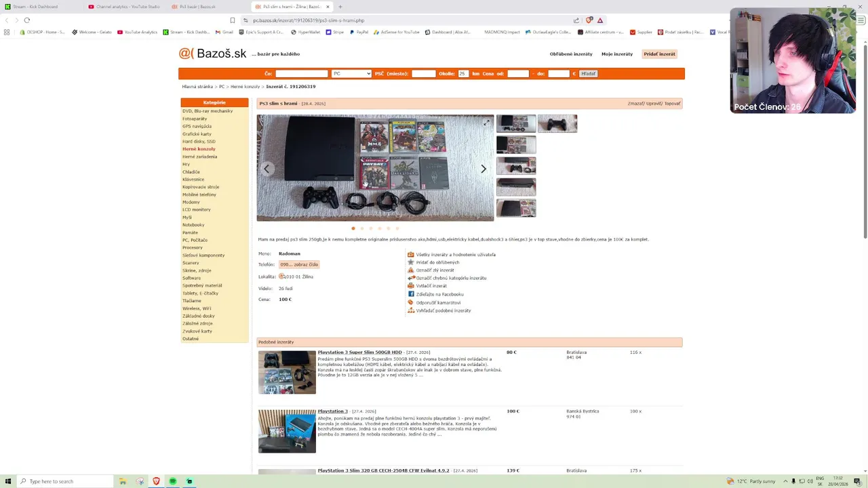Expand gallery image to fullscreen

click(486, 123)
